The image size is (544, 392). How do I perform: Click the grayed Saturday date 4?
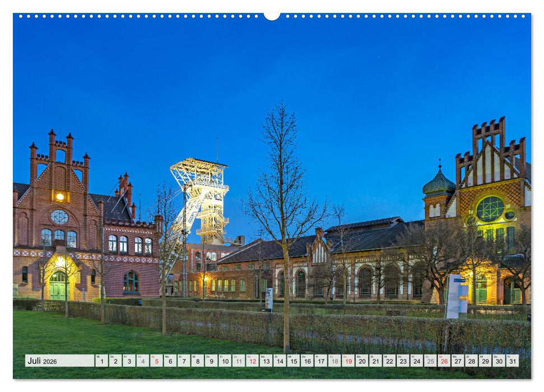coord(142,362)
